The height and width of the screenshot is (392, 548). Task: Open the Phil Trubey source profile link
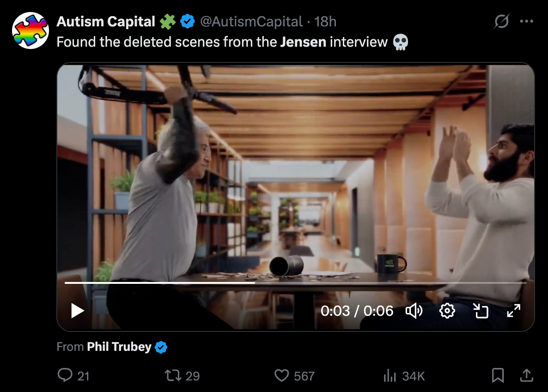tap(119, 347)
